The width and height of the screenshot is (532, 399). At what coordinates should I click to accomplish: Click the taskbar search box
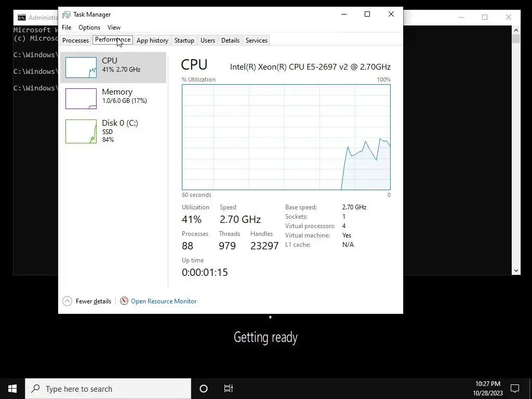coord(108,389)
